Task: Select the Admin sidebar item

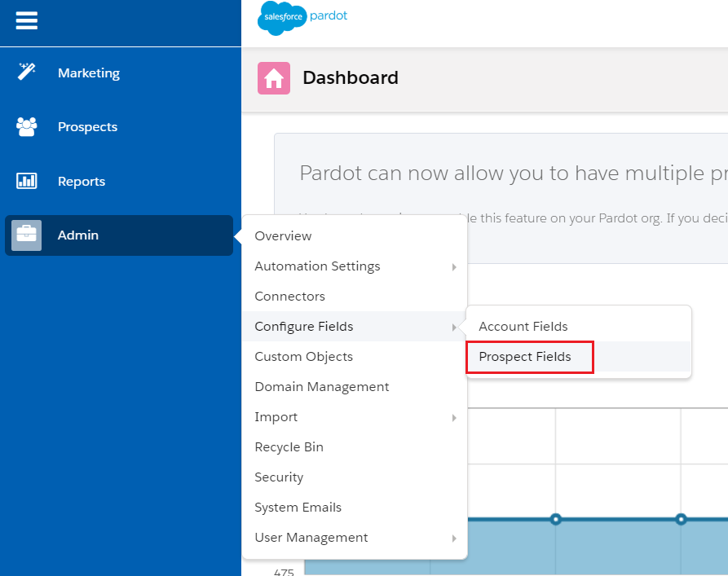Action: 119,235
